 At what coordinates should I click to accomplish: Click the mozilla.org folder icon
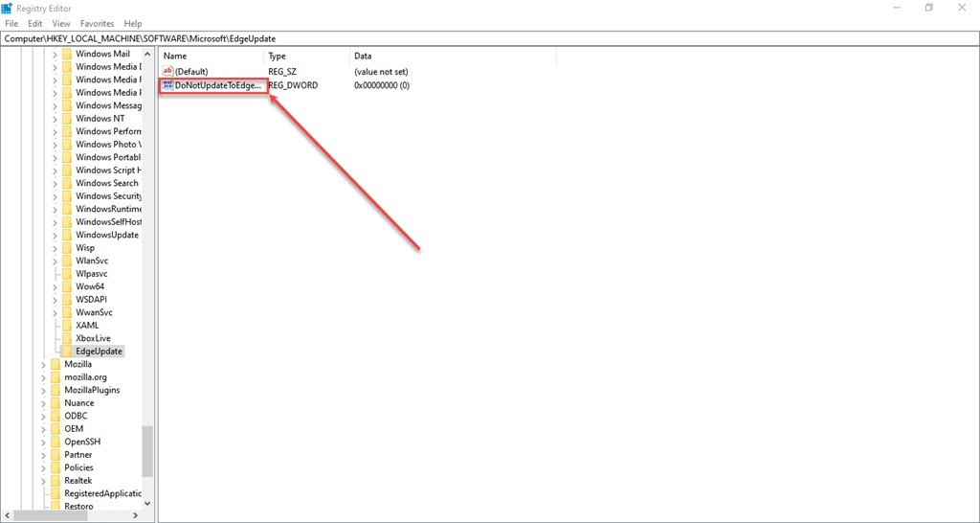point(56,377)
